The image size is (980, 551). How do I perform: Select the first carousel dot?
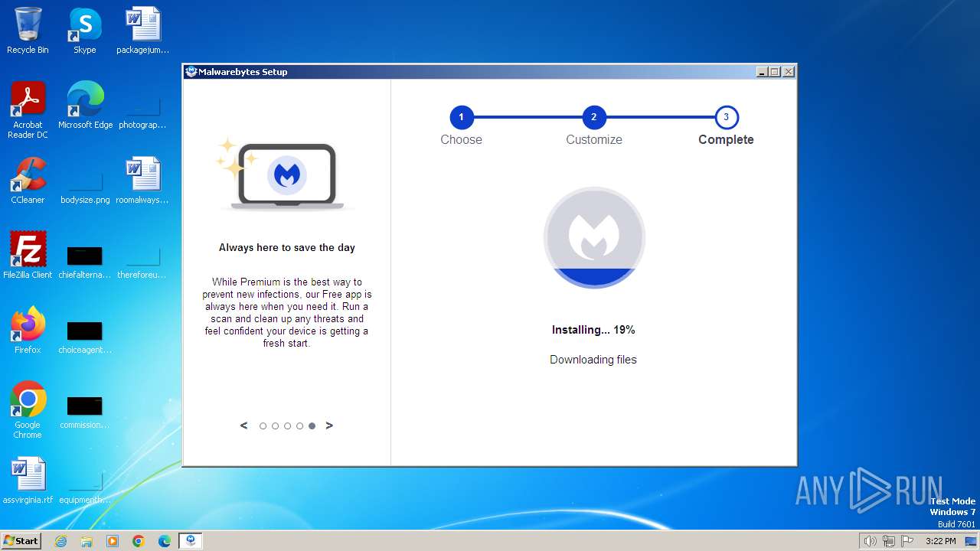coord(263,426)
